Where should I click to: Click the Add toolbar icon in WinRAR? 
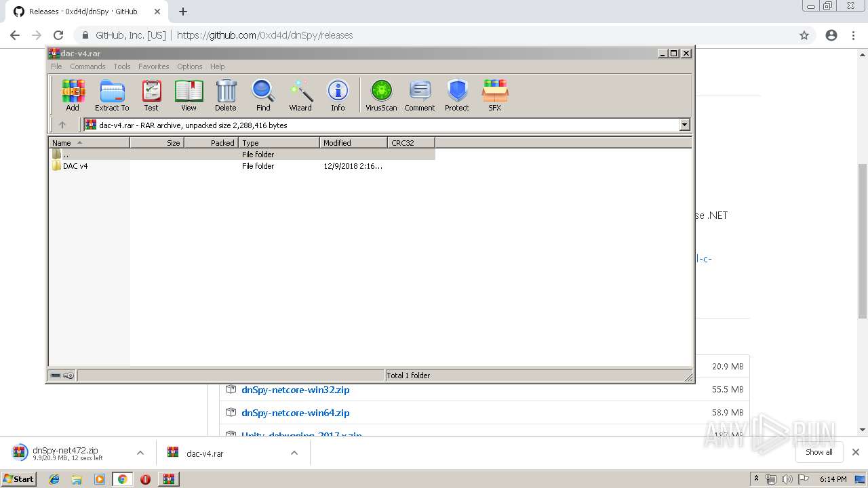[73, 95]
